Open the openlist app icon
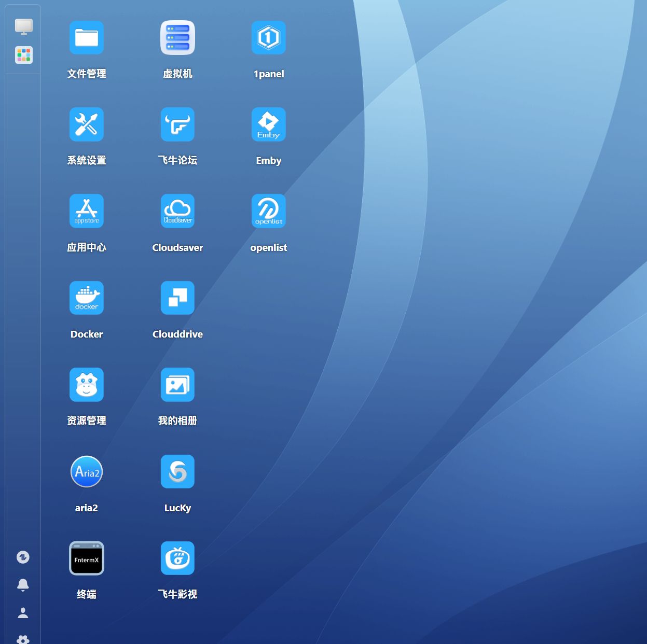Screen dimensions: 647x644 click(269, 211)
